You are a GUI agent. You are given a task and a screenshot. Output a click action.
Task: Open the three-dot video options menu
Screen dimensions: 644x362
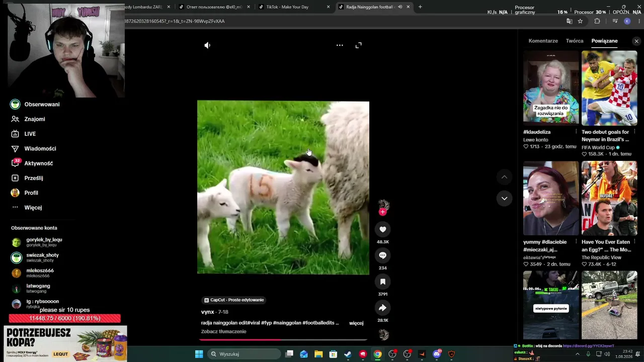(x=340, y=45)
